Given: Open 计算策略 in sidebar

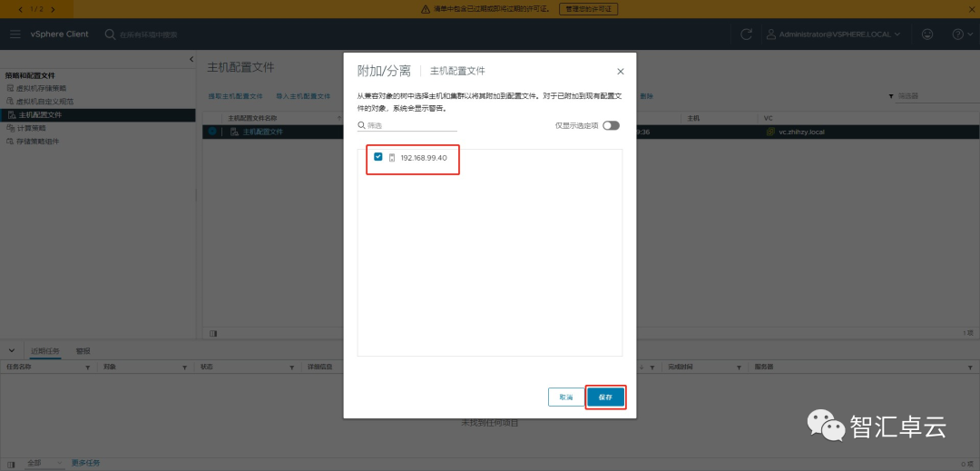Looking at the screenshot, I should point(32,128).
